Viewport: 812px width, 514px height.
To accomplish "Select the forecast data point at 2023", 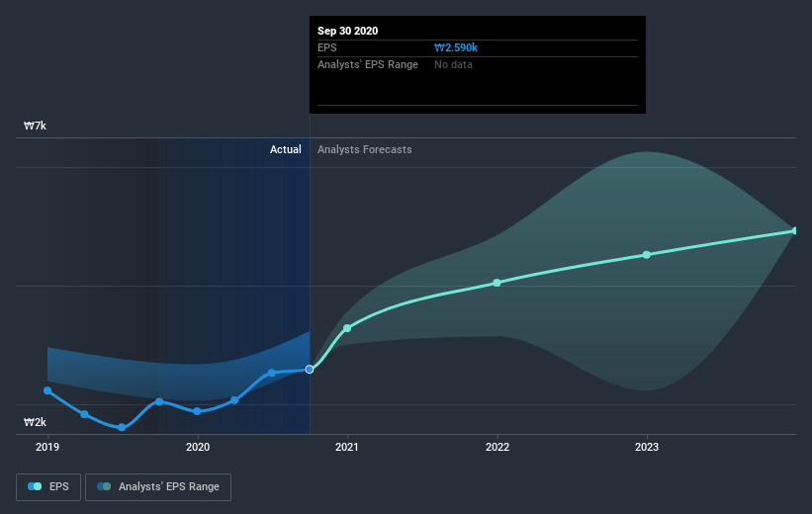I will point(646,255).
